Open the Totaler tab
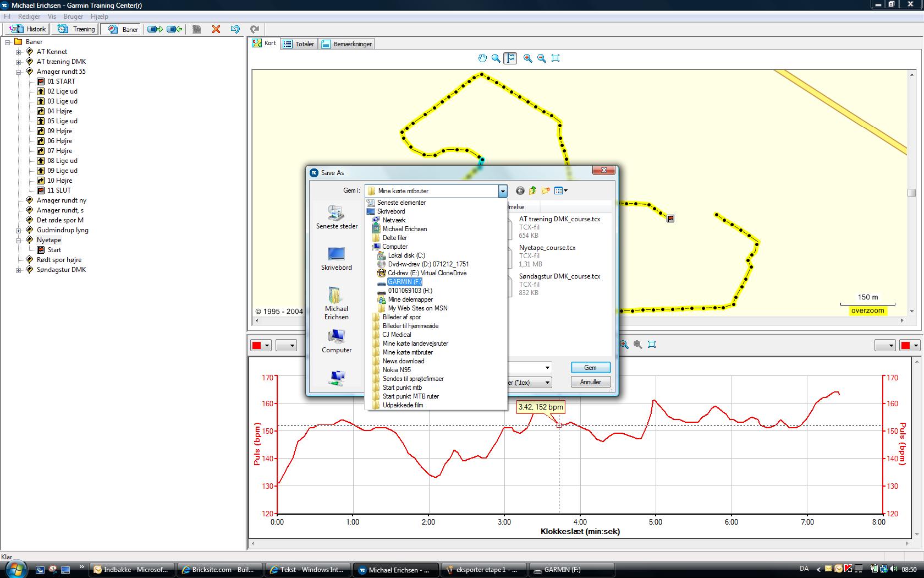Viewport: 924px width, 578px height. click(x=299, y=44)
